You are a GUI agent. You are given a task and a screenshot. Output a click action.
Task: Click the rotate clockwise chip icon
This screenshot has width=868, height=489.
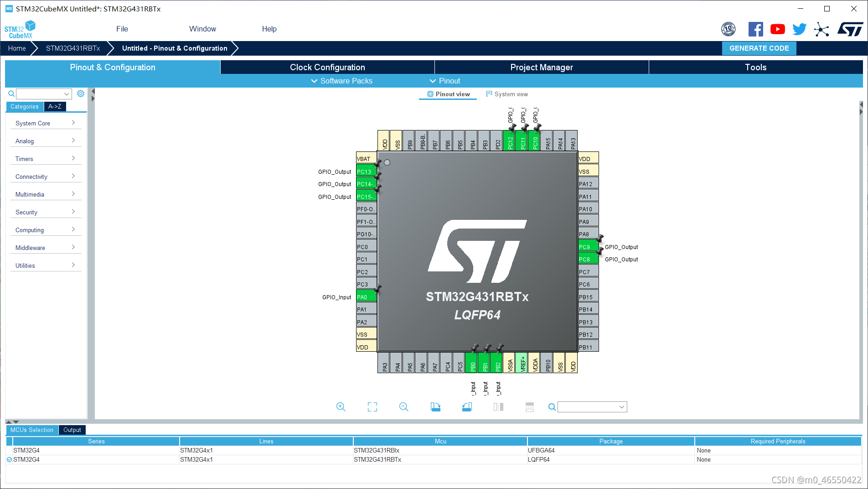[435, 407]
